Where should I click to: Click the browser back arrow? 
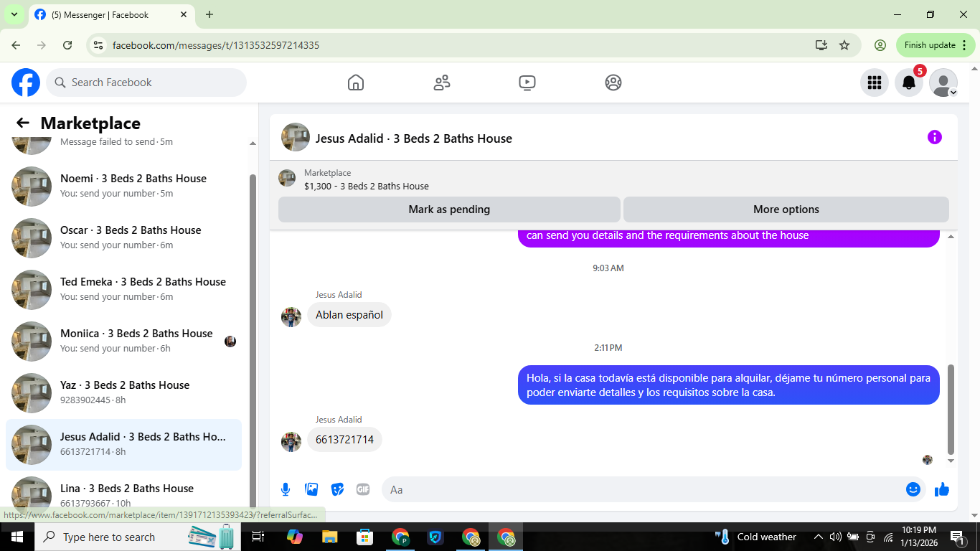pyautogui.click(x=16, y=45)
